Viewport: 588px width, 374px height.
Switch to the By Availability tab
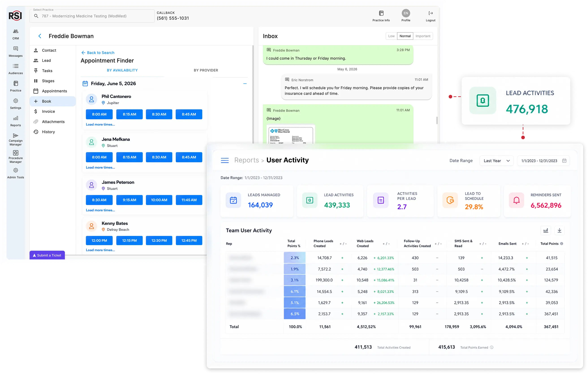click(x=122, y=70)
